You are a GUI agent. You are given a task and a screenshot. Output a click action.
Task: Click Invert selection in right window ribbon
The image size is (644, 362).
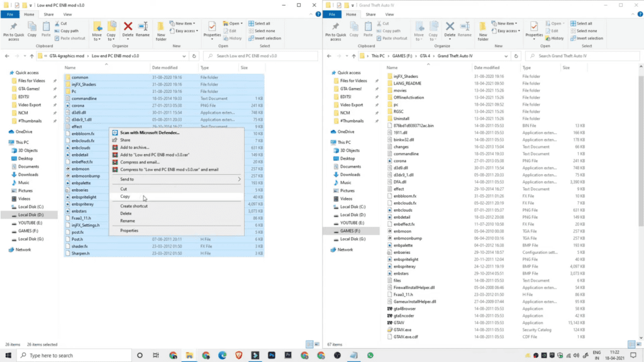(586, 38)
